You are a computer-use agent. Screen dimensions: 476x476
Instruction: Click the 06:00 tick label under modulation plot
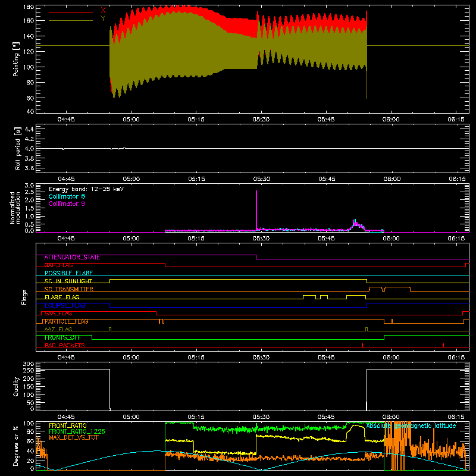point(391,239)
